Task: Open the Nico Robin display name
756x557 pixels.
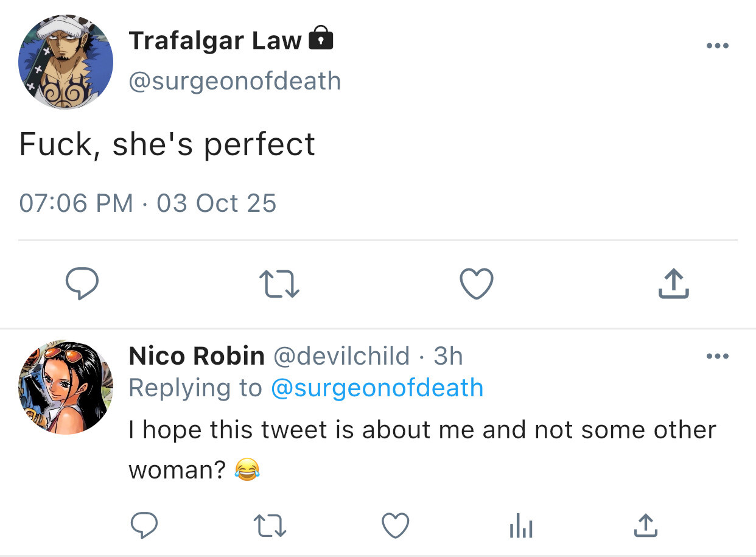Action: (x=197, y=356)
